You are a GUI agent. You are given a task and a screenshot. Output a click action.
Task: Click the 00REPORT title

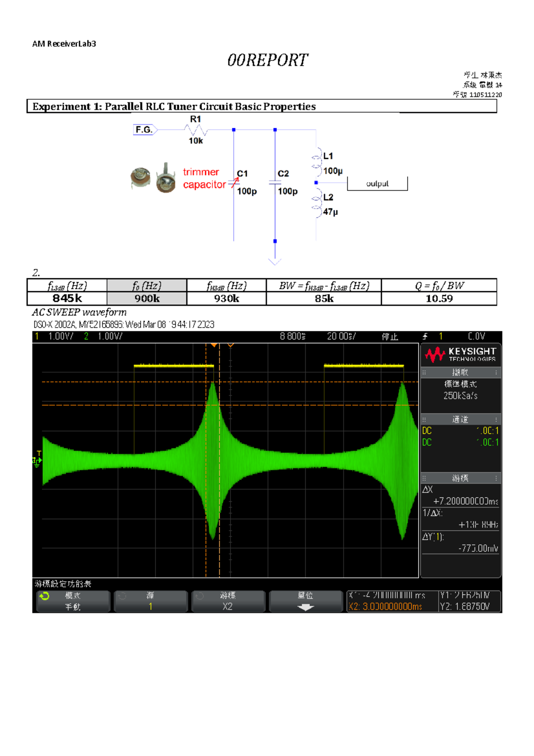267,60
